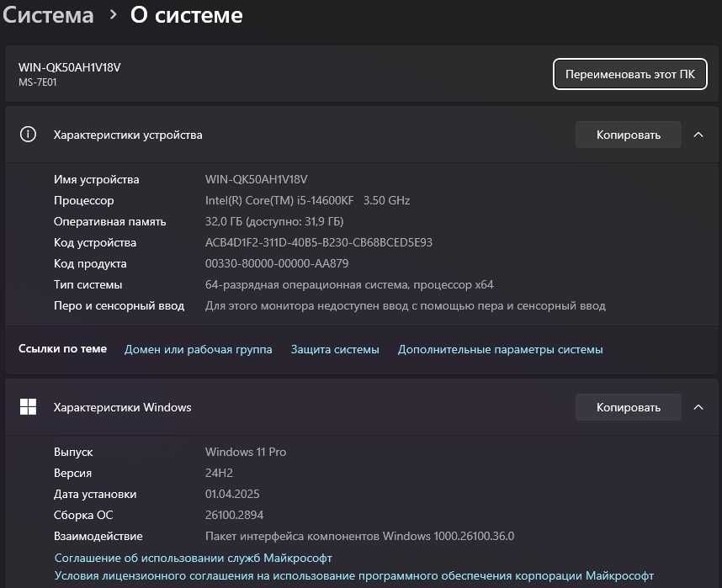This screenshot has height=588, width=722.
Task: Open the Дополнительные параметры системы link
Action: [x=500, y=349]
